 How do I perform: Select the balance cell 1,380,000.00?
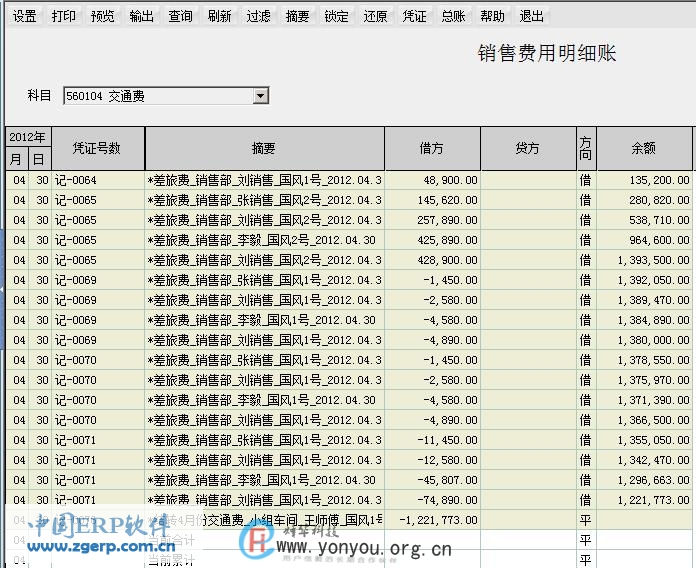point(644,340)
